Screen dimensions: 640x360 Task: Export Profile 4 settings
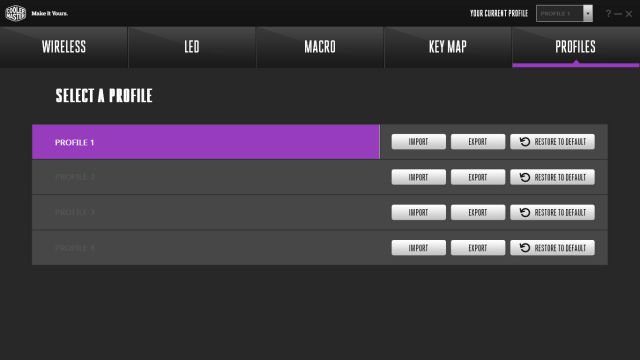[478, 248]
